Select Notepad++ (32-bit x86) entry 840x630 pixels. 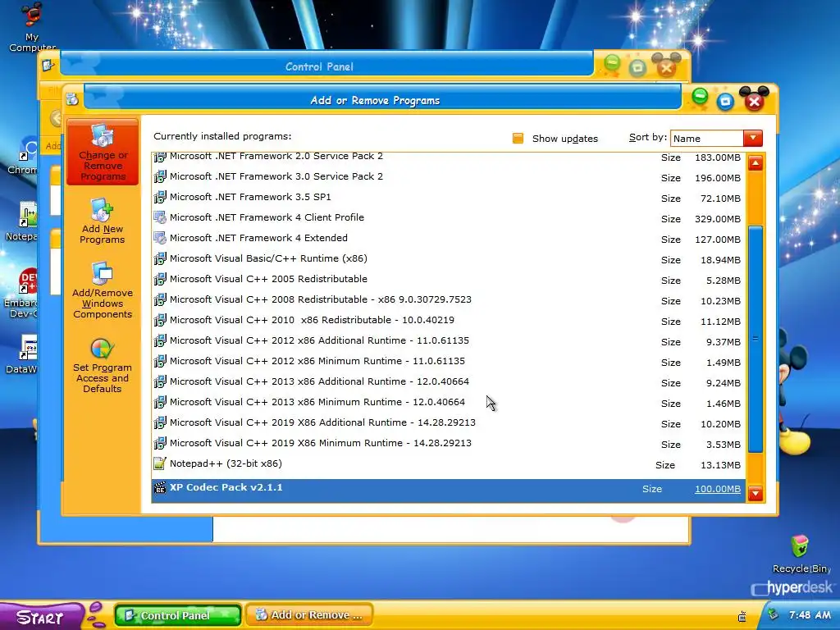click(448, 464)
